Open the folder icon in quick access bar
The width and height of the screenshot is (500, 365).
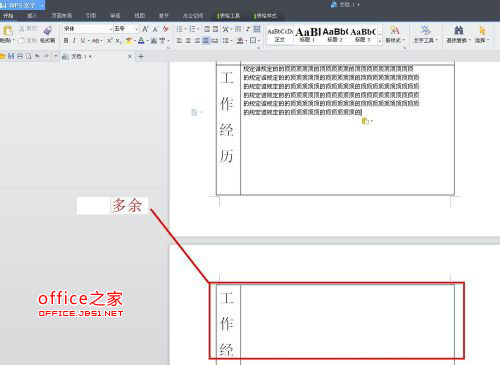click(x=2, y=56)
